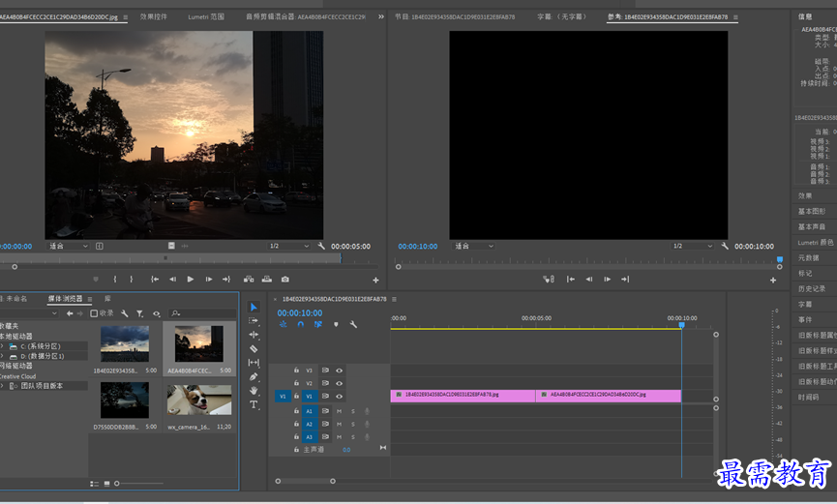Screen dimensions: 837x504
Task: Toggle V1 track output eye
Action: [x=339, y=397]
